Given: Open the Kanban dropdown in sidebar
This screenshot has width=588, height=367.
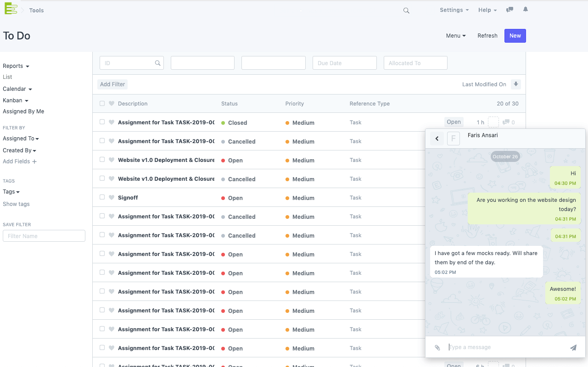Looking at the screenshot, I should 16,100.
